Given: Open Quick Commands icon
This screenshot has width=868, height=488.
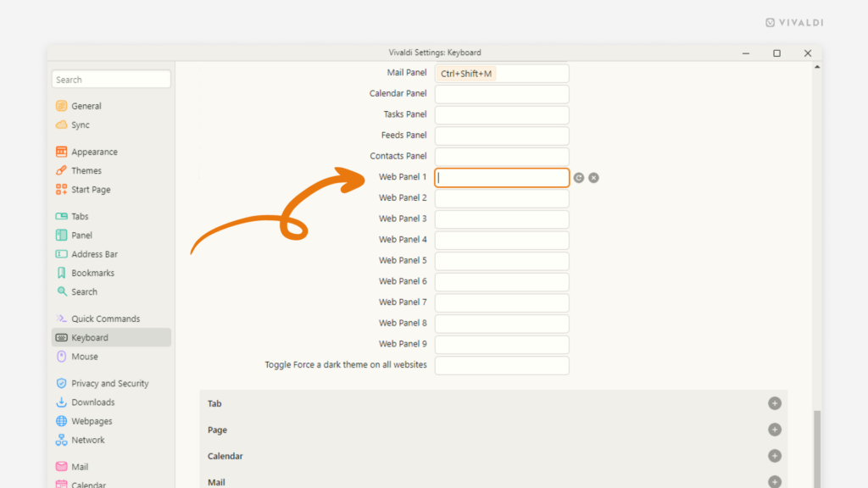Looking at the screenshot, I should (61, 319).
